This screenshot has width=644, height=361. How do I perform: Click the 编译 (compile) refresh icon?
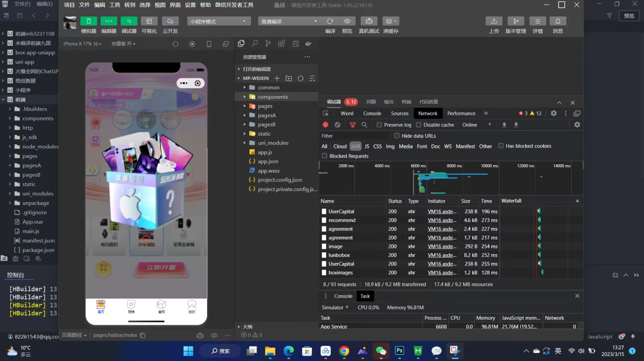tap(330, 21)
